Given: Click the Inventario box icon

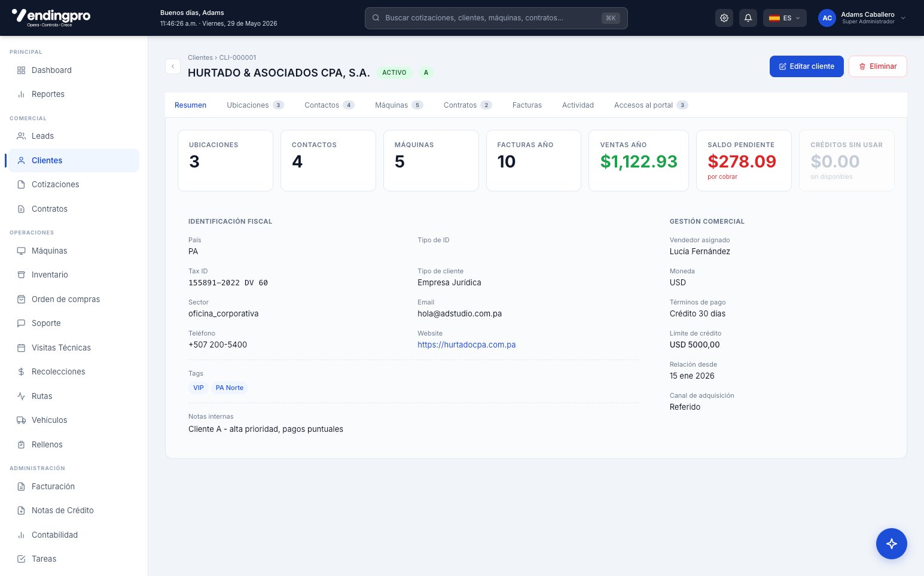Looking at the screenshot, I should (x=21, y=275).
